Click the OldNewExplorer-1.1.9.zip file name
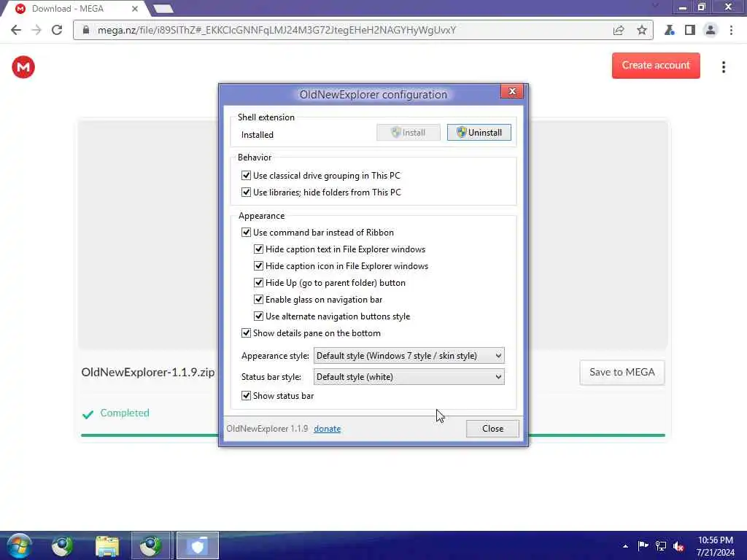The width and height of the screenshot is (747, 560). tap(148, 373)
